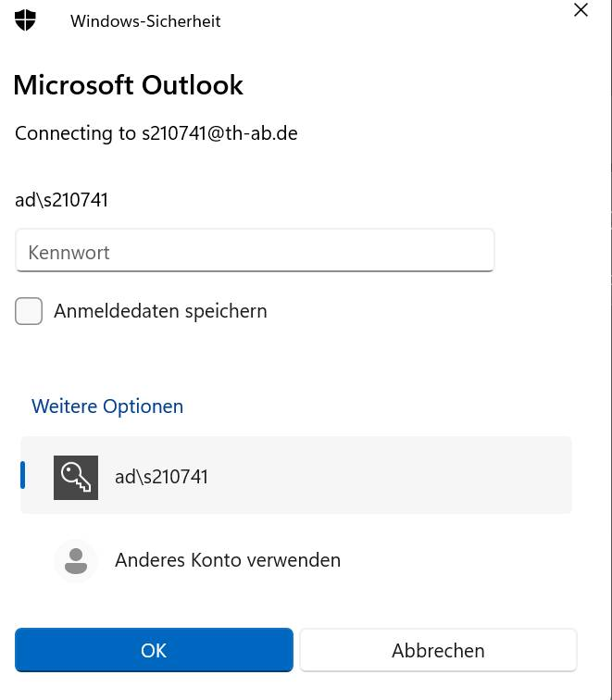Screen dimensions: 612x700
Task: Click the grey person avatar icon
Action: (75, 561)
